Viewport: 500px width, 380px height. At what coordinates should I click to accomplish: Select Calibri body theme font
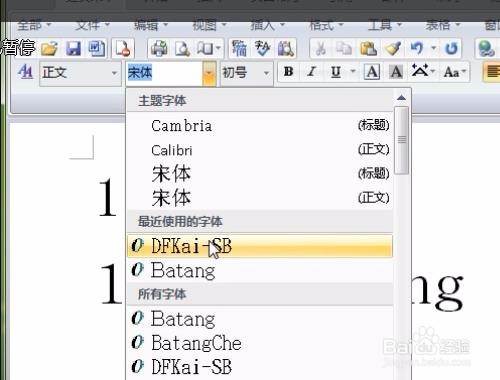tap(260, 150)
